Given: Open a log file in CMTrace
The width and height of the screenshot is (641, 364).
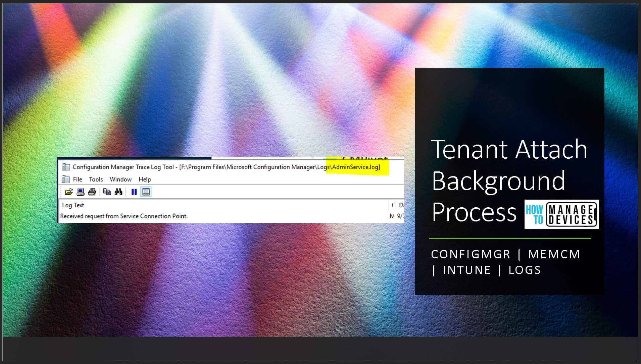Looking at the screenshot, I should pyautogui.click(x=69, y=192).
